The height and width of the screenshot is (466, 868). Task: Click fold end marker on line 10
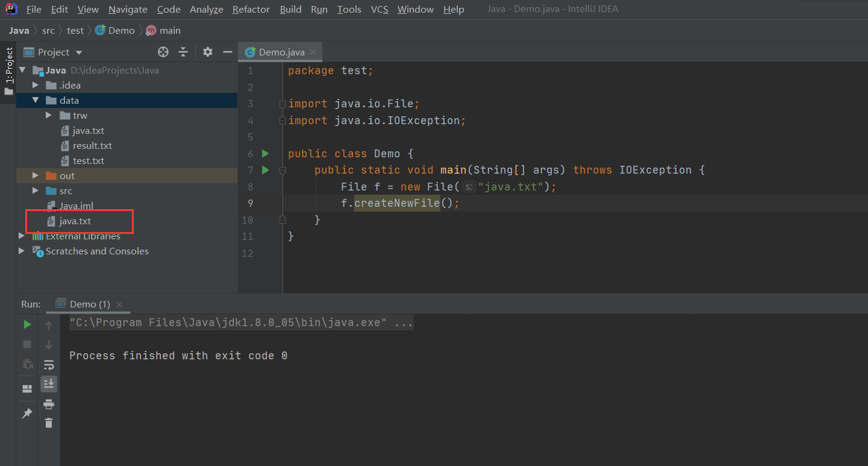coord(283,221)
